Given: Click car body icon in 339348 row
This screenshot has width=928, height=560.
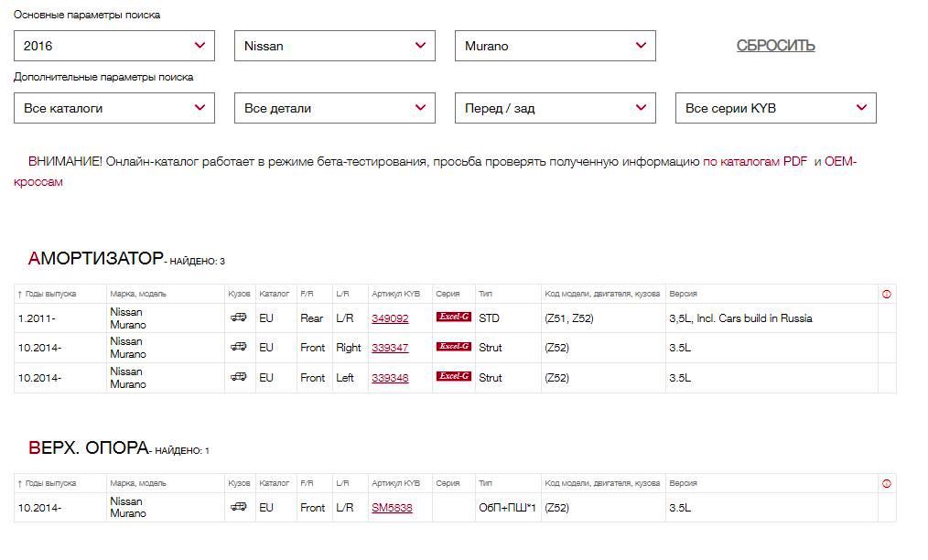Looking at the screenshot, I should (239, 376).
